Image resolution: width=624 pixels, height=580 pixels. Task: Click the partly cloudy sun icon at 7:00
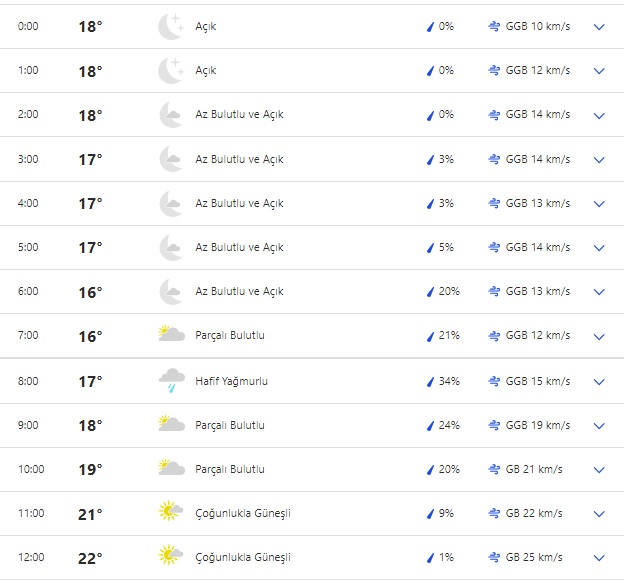point(171,335)
